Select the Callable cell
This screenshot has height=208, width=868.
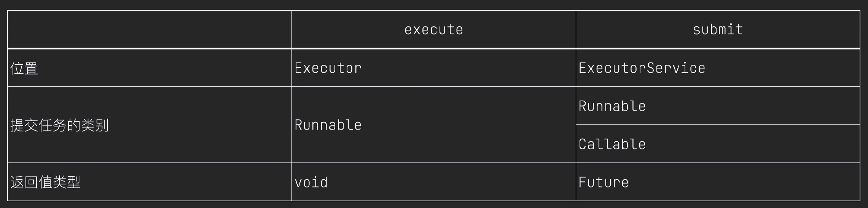point(718,144)
